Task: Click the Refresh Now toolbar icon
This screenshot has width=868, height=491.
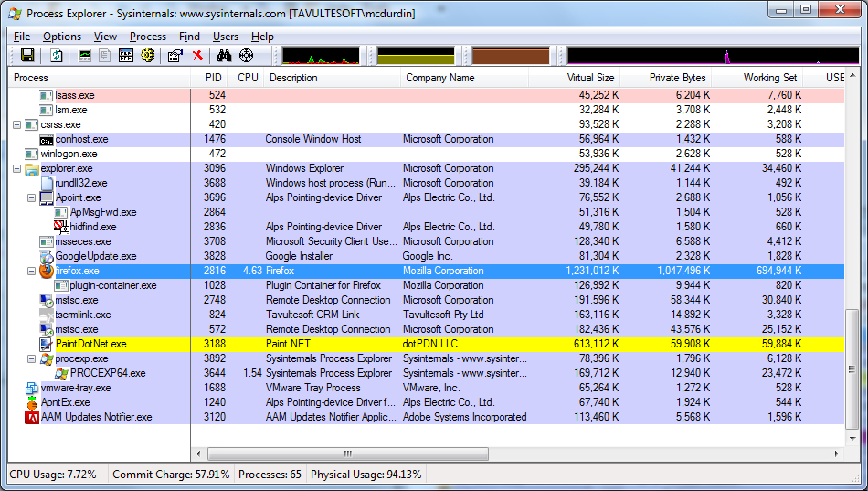Action: click(56, 56)
